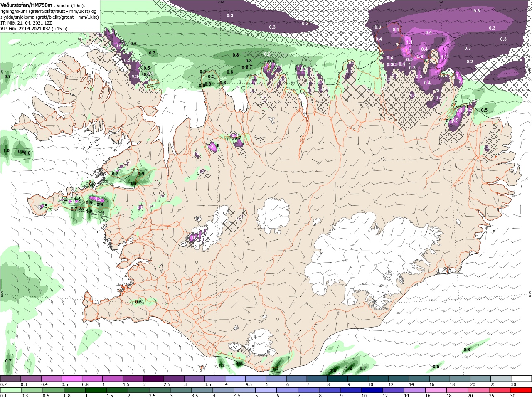532x399 pixels.
Task: Click the gray-blue 3.5 swatch, bottom legend row
Action: click(x=202, y=390)
